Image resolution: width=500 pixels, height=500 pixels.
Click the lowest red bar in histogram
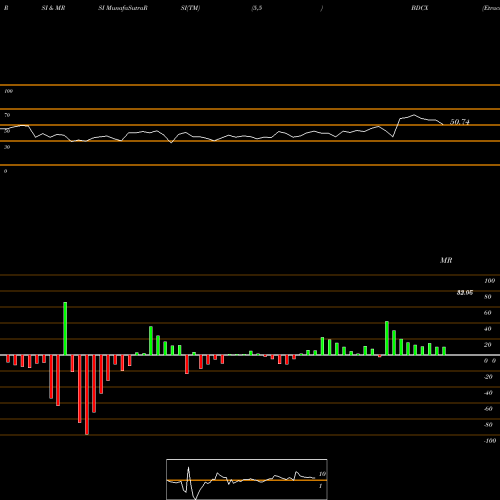point(87,395)
